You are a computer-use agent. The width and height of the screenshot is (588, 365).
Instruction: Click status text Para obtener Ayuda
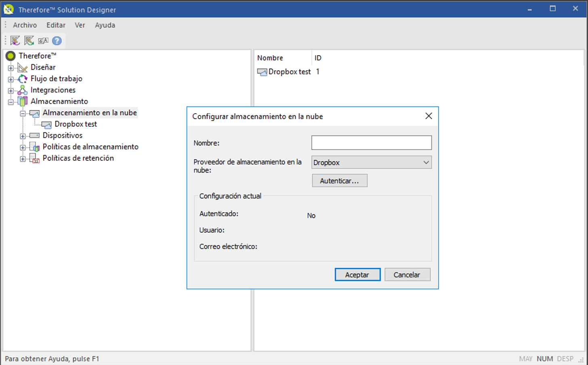tap(52, 359)
